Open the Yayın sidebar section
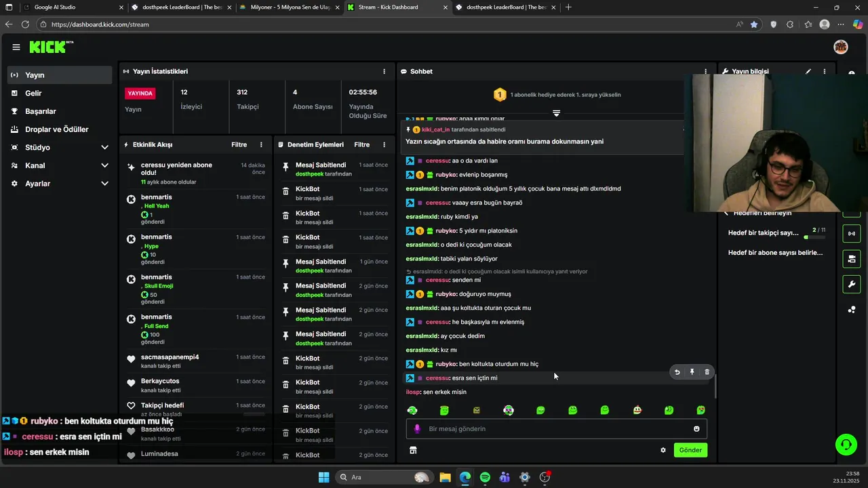The height and width of the screenshot is (488, 868). (60, 75)
